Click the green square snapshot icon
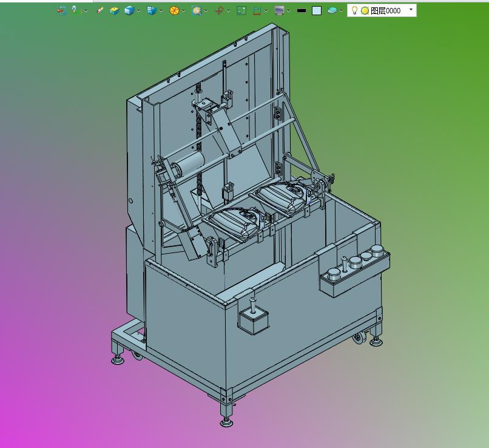The height and width of the screenshot is (448, 489). click(x=241, y=11)
